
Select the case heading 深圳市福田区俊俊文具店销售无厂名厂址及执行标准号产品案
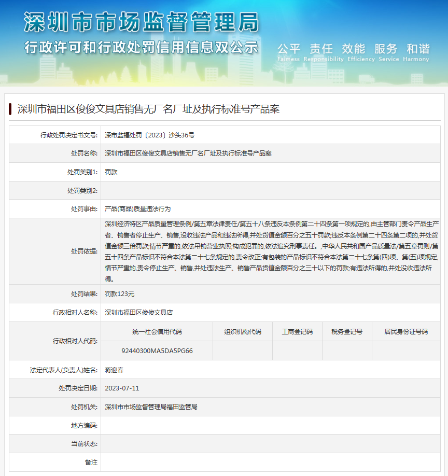(x=148, y=109)
